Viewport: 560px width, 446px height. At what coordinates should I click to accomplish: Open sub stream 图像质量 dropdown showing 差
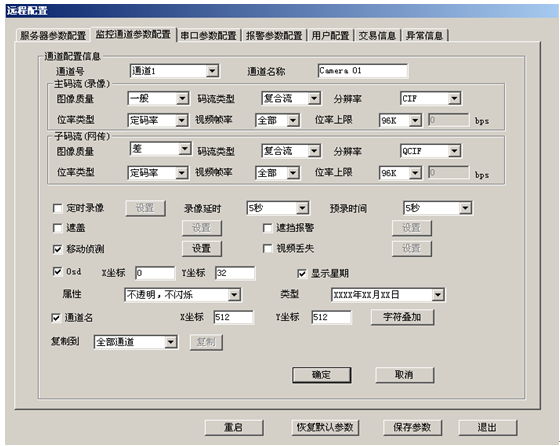160,149
